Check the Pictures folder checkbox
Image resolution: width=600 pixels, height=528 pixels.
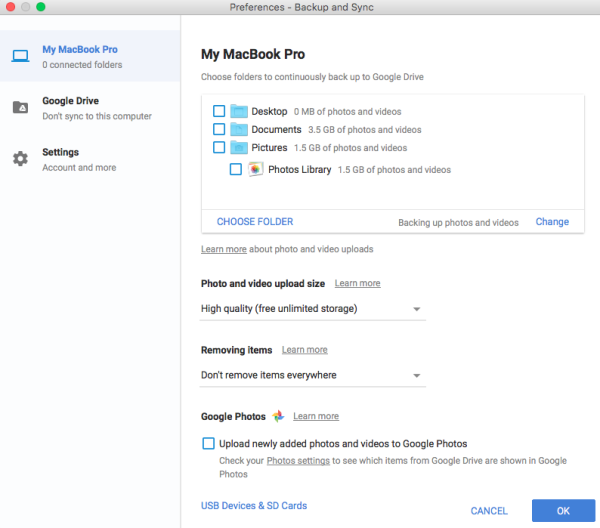pos(219,147)
